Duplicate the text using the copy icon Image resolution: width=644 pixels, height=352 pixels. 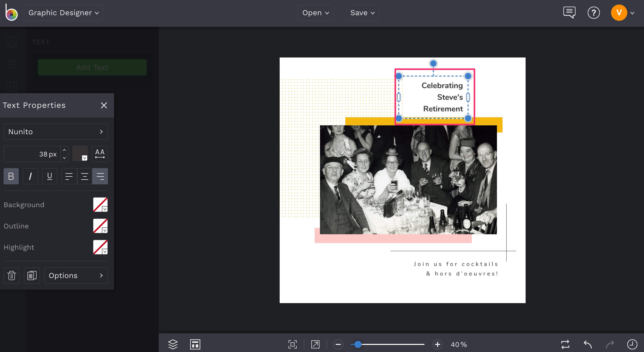[32, 276]
